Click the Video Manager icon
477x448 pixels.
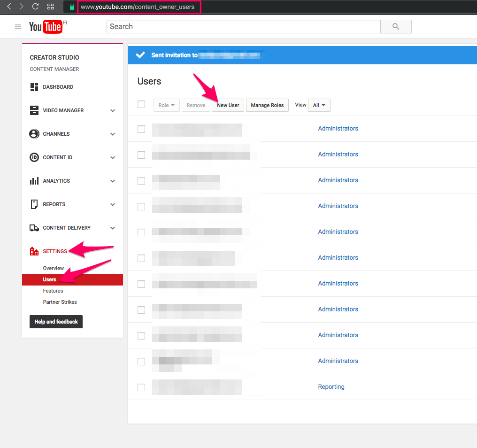(34, 110)
